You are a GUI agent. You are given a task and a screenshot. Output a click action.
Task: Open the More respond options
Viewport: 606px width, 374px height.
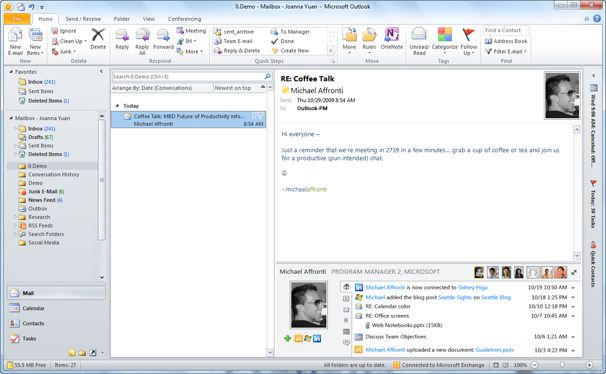pos(190,51)
